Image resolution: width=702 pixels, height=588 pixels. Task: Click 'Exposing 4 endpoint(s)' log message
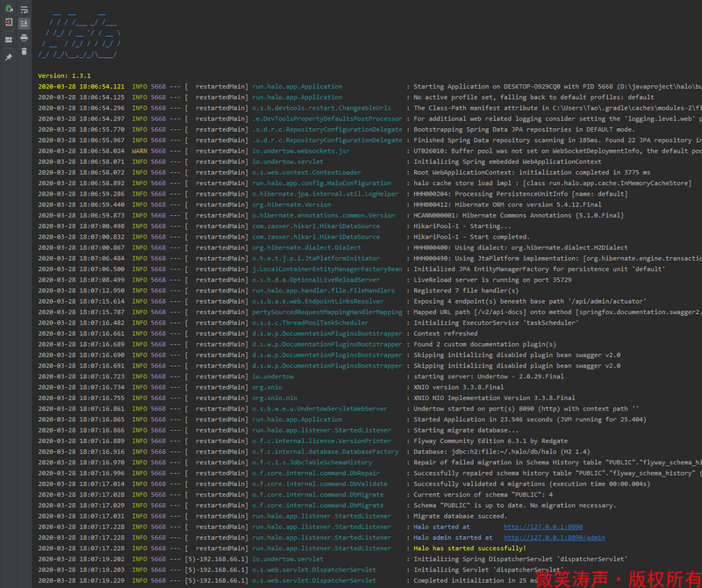coord(530,301)
